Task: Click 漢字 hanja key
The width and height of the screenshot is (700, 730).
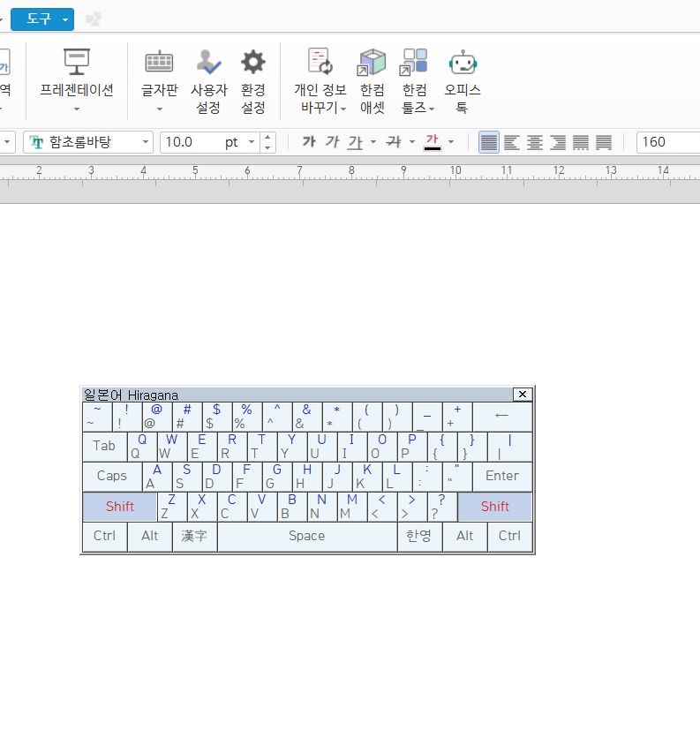Action: click(194, 536)
